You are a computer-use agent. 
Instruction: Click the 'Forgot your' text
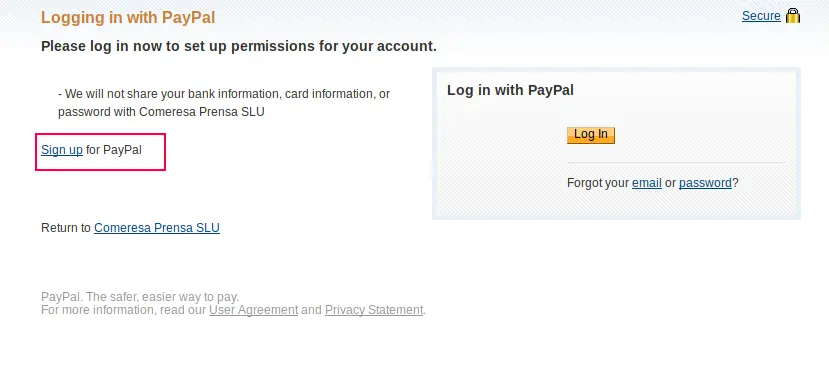[x=598, y=183]
